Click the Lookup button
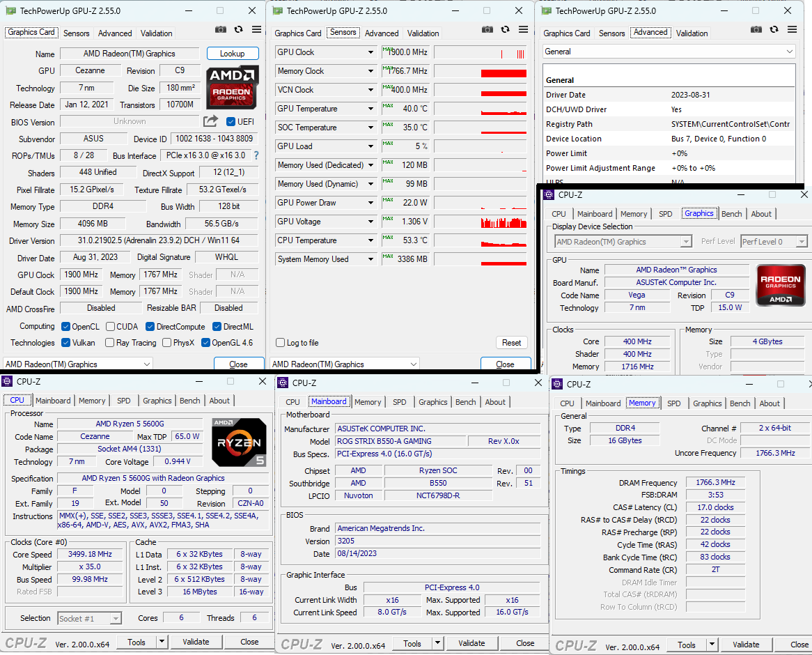 tap(233, 54)
